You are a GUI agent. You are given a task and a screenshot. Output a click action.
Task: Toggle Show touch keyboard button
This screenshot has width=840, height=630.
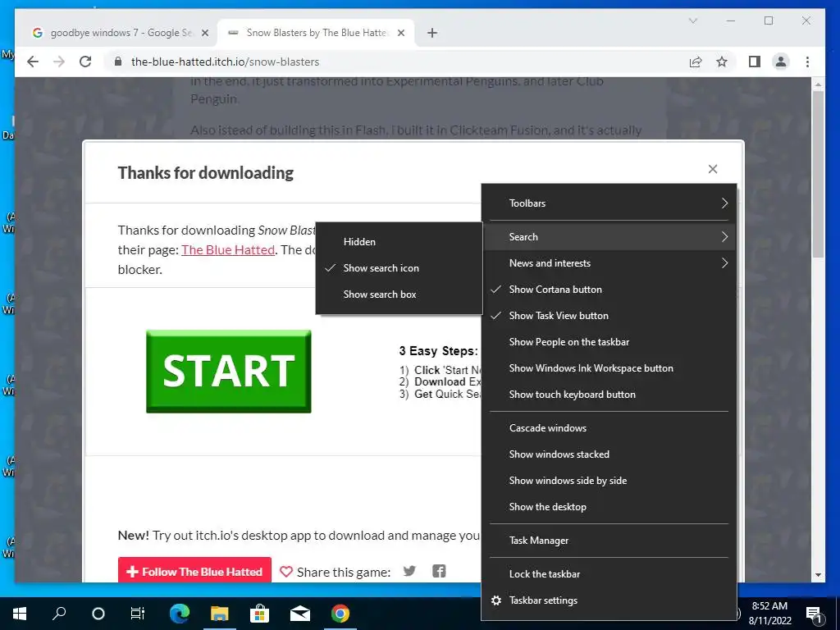pos(609,395)
